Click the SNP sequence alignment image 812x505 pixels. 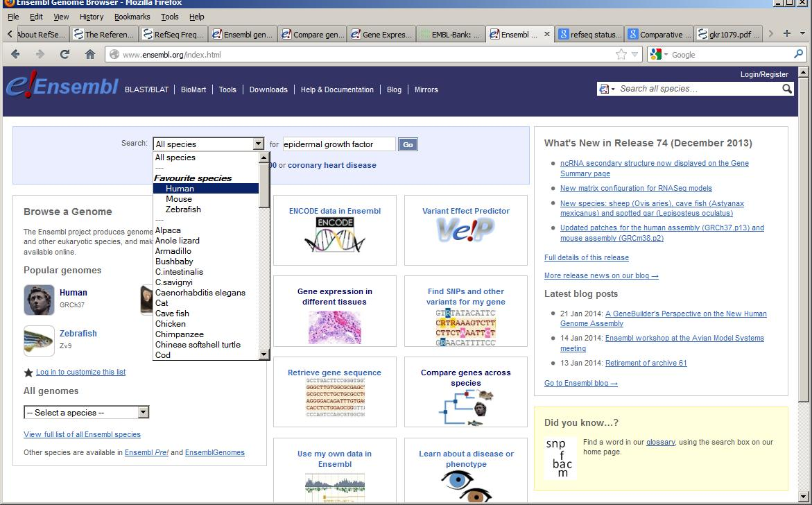tap(465, 327)
